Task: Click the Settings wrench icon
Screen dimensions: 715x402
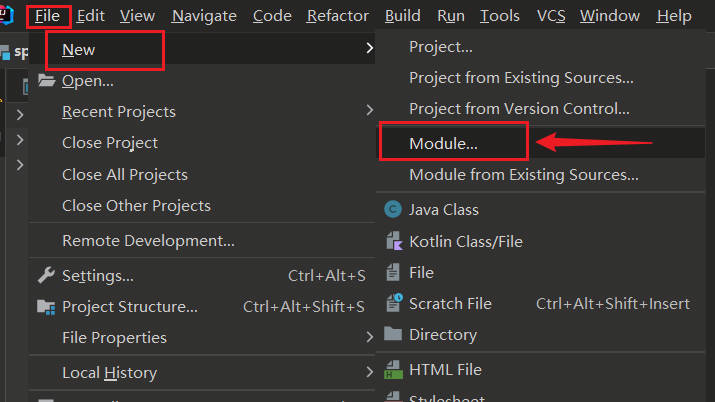Action: click(x=46, y=275)
